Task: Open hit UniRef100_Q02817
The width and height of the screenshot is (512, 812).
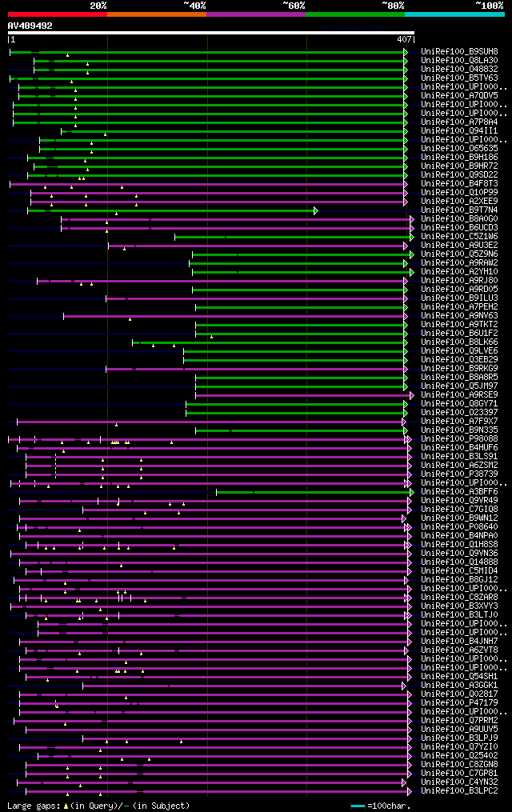Action: [459, 694]
